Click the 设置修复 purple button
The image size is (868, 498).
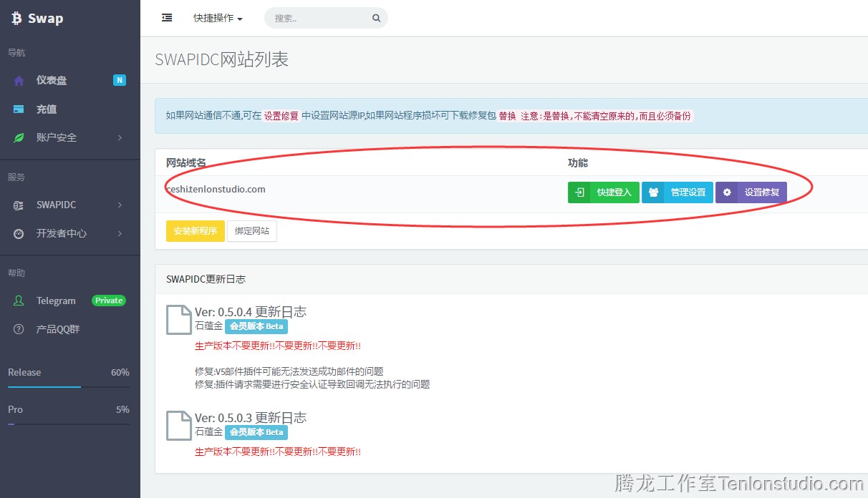coord(751,192)
